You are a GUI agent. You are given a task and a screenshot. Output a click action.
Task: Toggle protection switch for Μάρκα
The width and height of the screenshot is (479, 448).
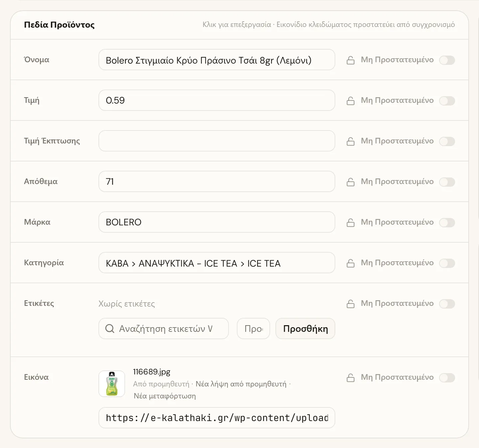tap(447, 223)
